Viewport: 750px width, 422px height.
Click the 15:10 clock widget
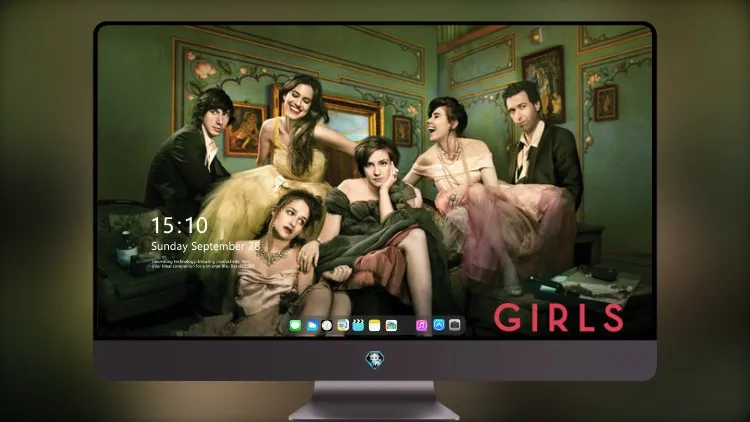pyautogui.click(x=179, y=225)
